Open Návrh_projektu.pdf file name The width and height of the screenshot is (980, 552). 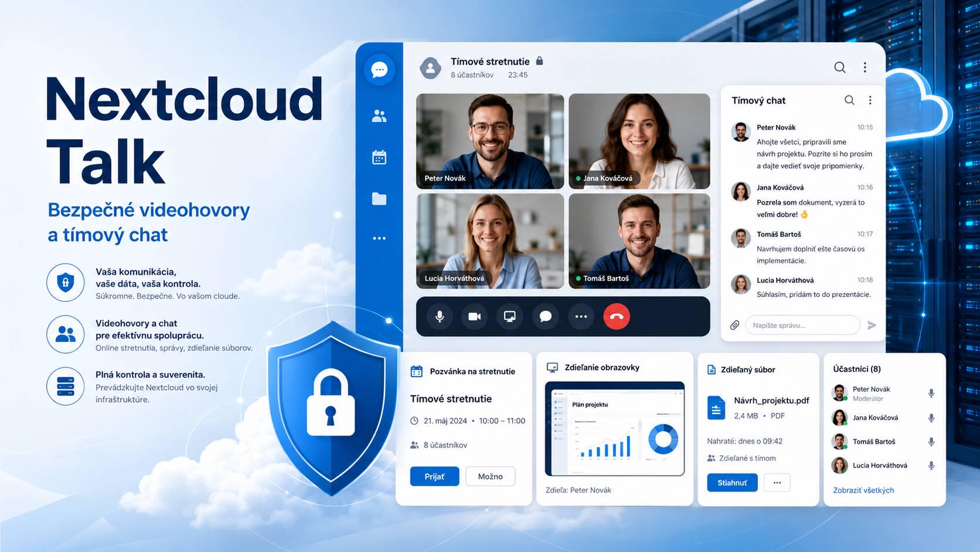771,401
